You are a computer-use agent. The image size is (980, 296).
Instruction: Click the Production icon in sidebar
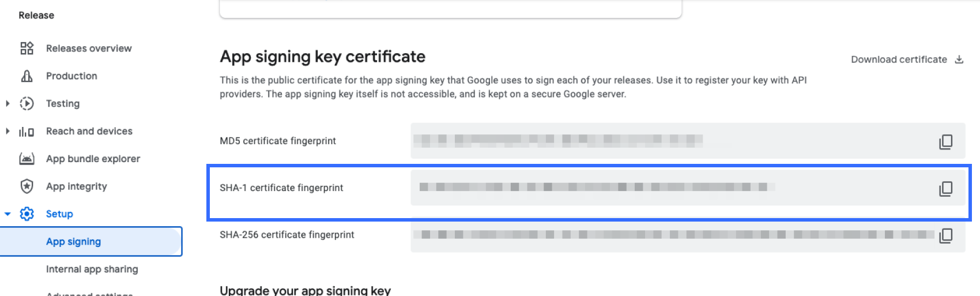27,76
